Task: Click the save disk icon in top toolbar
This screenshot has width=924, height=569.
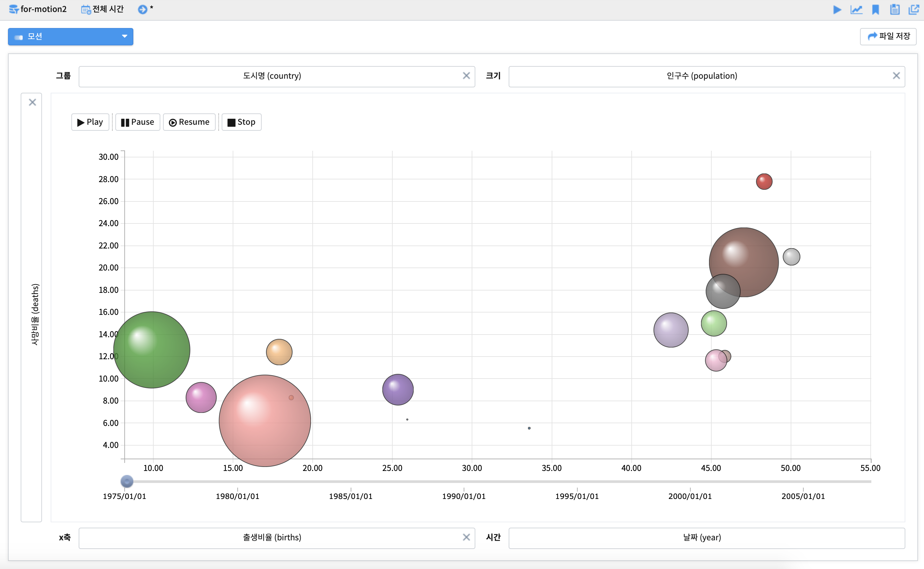Action: pyautogui.click(x=895, y=9)
